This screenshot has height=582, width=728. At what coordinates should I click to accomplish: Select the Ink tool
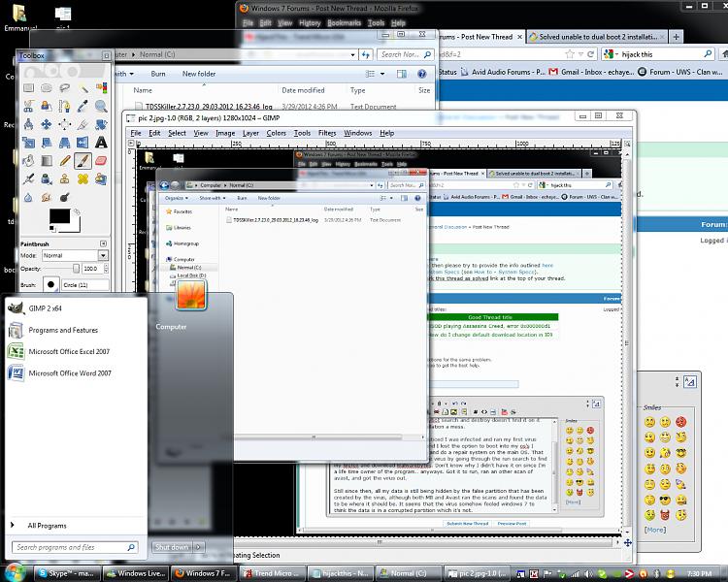(47, 178)
